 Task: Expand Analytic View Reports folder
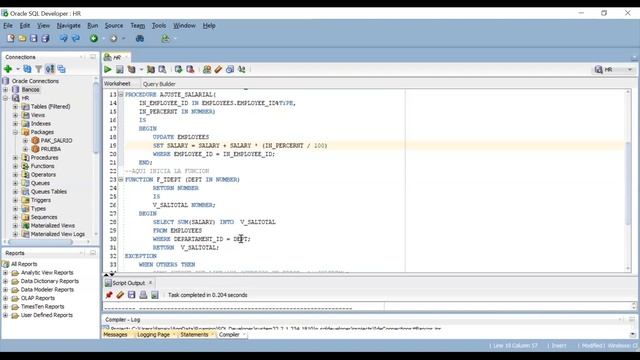(x=6, y=273)
